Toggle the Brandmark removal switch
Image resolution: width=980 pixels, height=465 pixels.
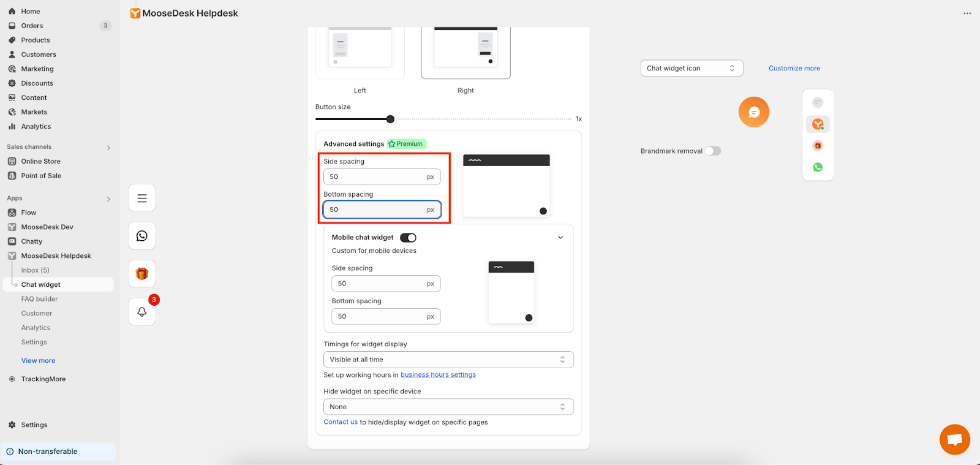713,151
